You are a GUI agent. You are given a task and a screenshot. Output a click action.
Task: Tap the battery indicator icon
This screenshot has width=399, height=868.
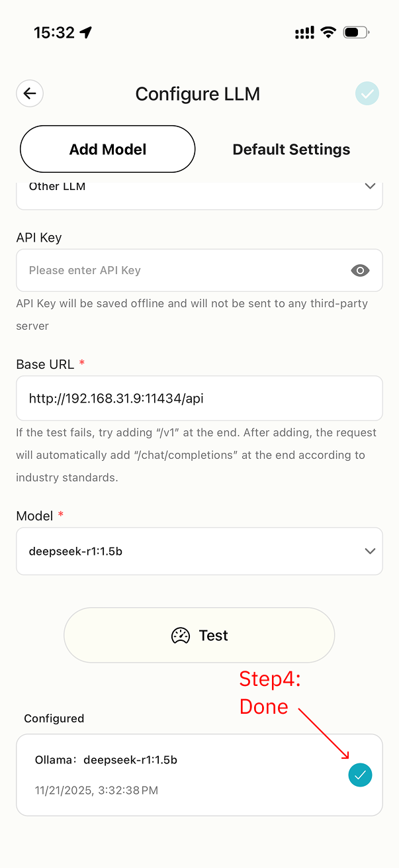pyautogui.click(x=356, y=32)
